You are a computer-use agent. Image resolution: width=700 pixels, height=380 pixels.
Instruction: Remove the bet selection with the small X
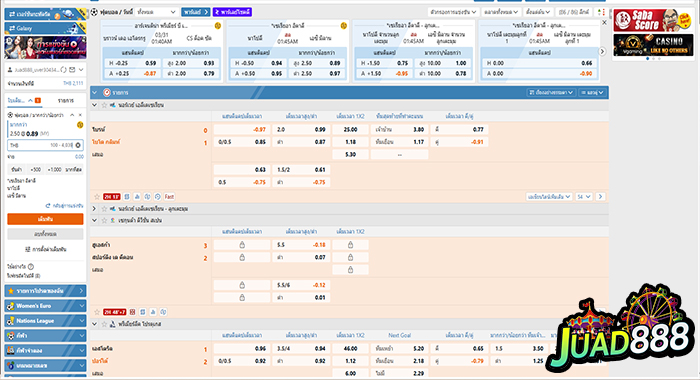click(80, 115)
